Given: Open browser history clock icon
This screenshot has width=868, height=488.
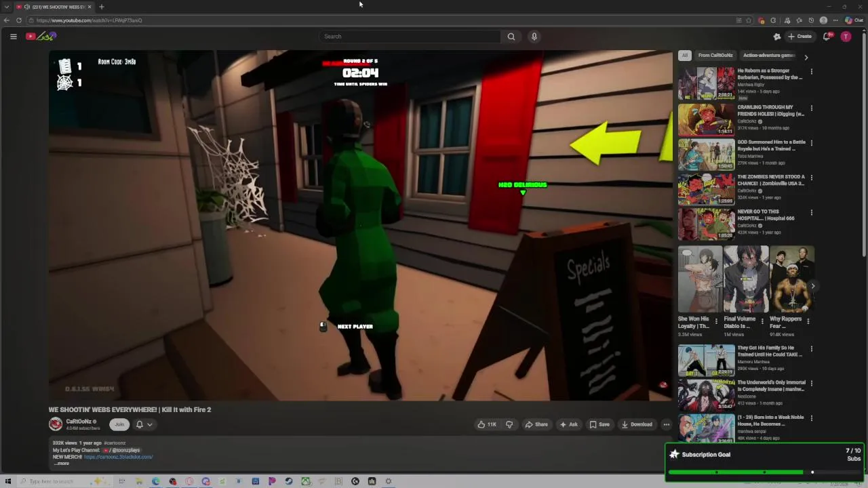Looking at the screenshot, I should [811, 20].
